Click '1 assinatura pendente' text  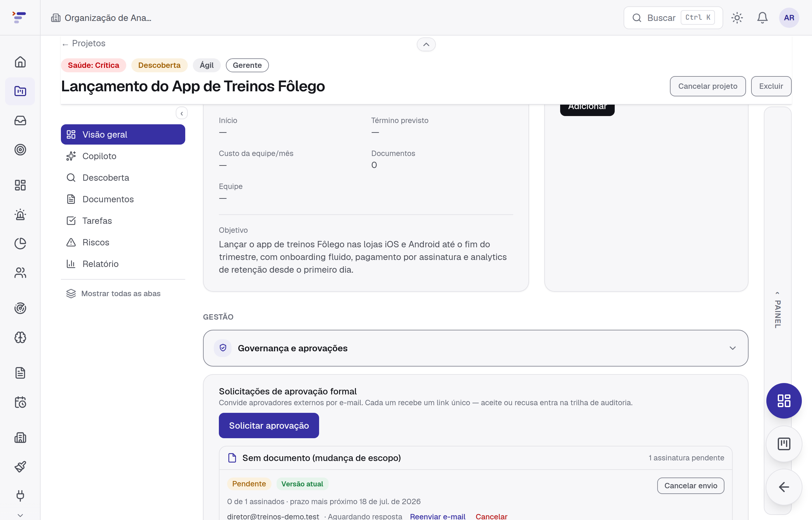(686, 458)
